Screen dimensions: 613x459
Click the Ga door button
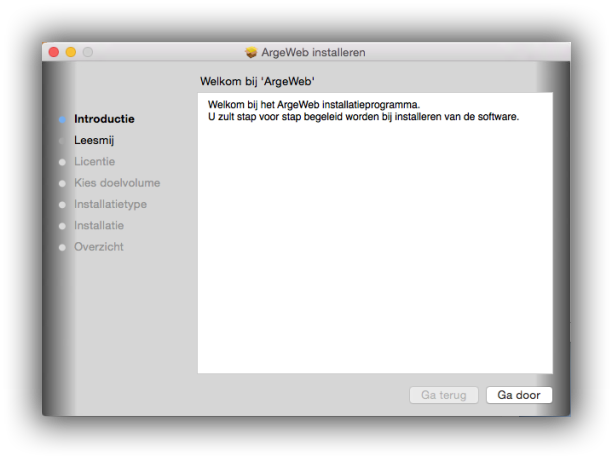pos(519,395)
